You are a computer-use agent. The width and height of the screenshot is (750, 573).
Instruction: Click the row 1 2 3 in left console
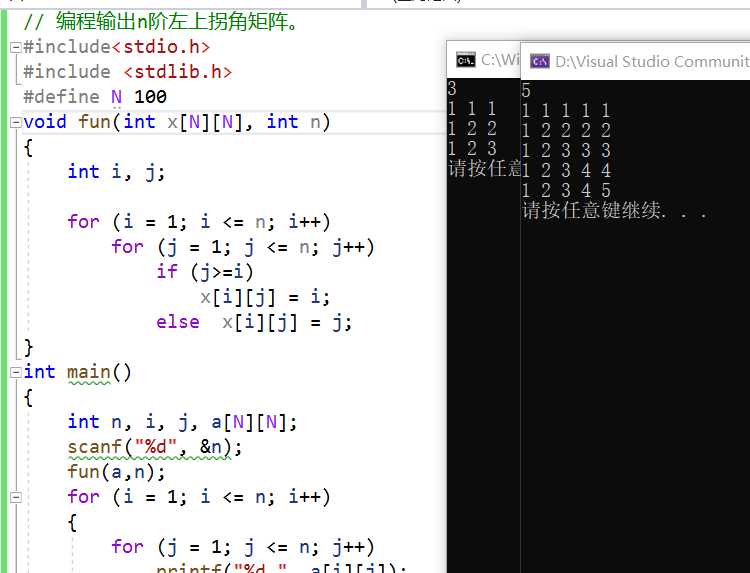(472, 148)
